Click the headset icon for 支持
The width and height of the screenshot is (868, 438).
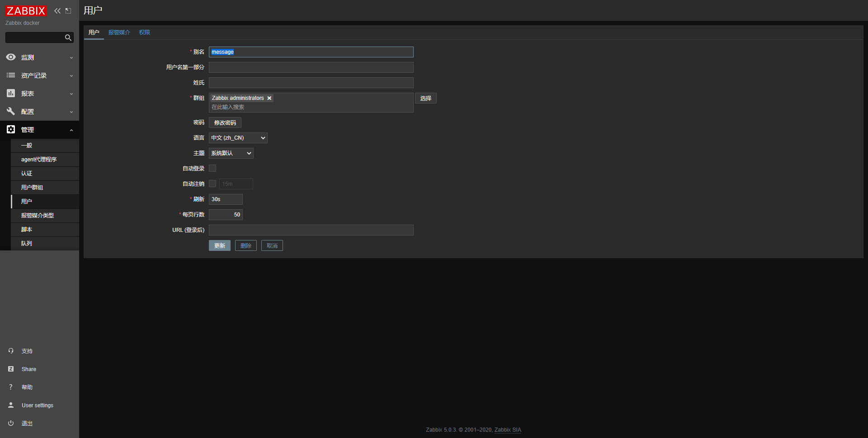(11, 351)
